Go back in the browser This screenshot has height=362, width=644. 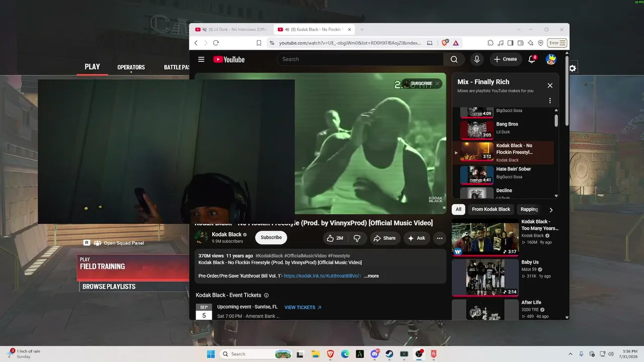(196, 43)
